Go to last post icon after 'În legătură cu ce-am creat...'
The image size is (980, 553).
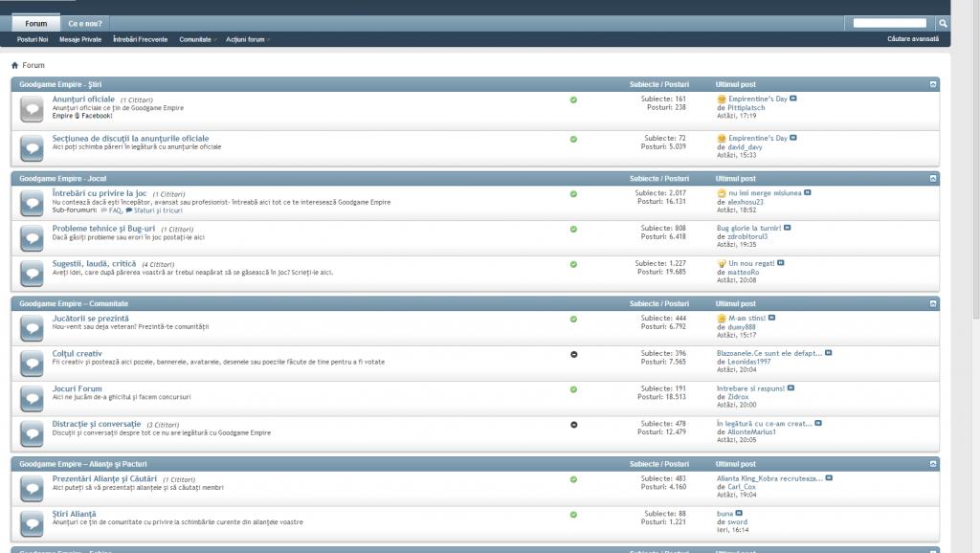coord(818,423)
